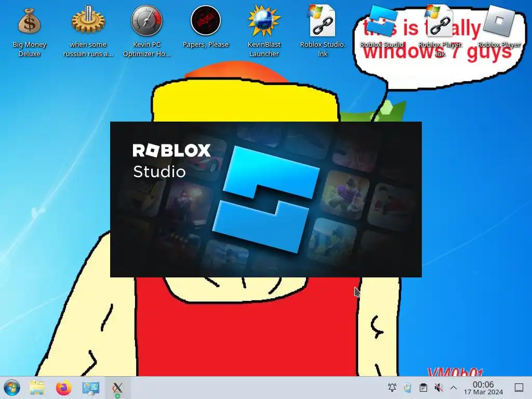Select the 'Papers, Please' label text
The image size is (532, 399).
click(x=206, y=45)
